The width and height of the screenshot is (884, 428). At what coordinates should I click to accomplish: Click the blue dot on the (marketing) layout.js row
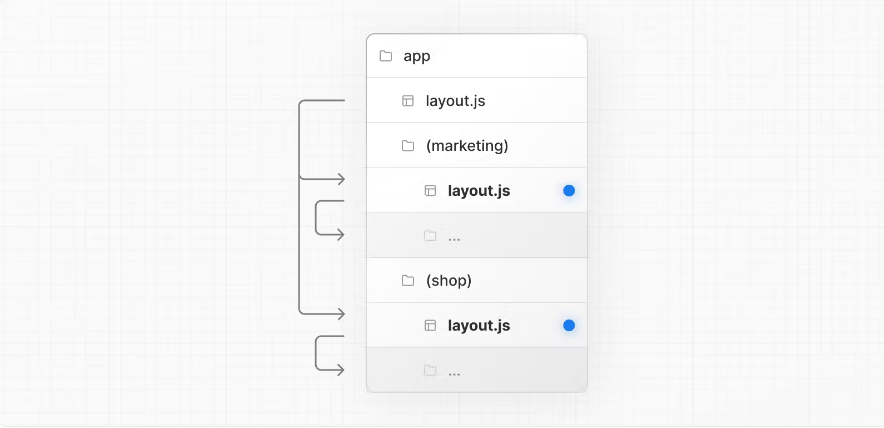[x=569, y=191]
